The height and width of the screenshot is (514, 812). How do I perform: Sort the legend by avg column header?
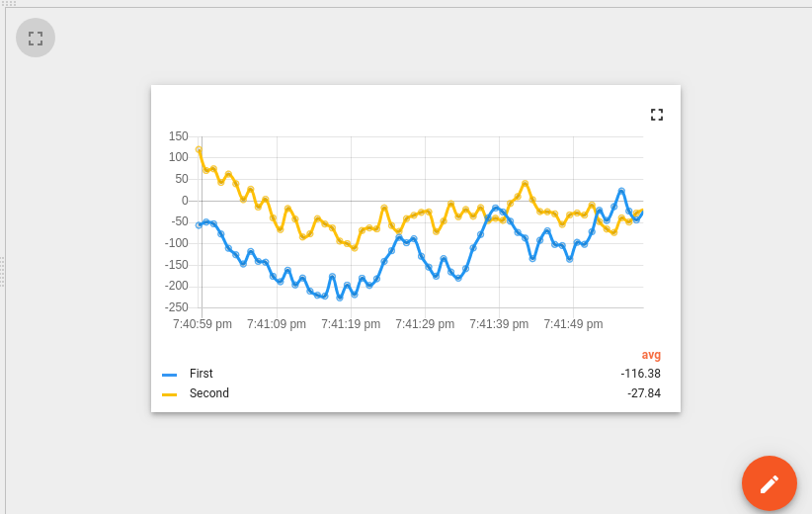pyautogui.click(x=651, y=355)
